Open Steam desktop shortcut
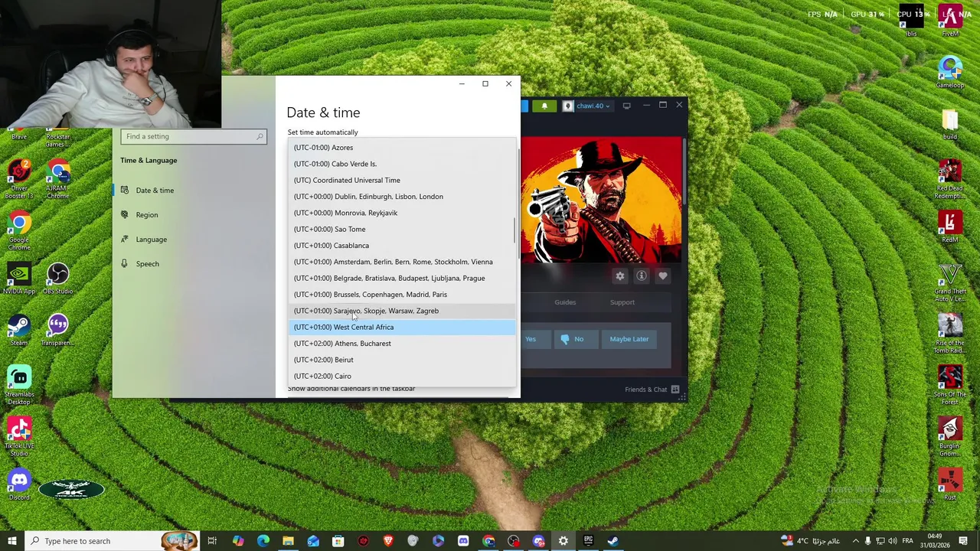980x551 pixels. pyautogui.click(x=19, y=331)
